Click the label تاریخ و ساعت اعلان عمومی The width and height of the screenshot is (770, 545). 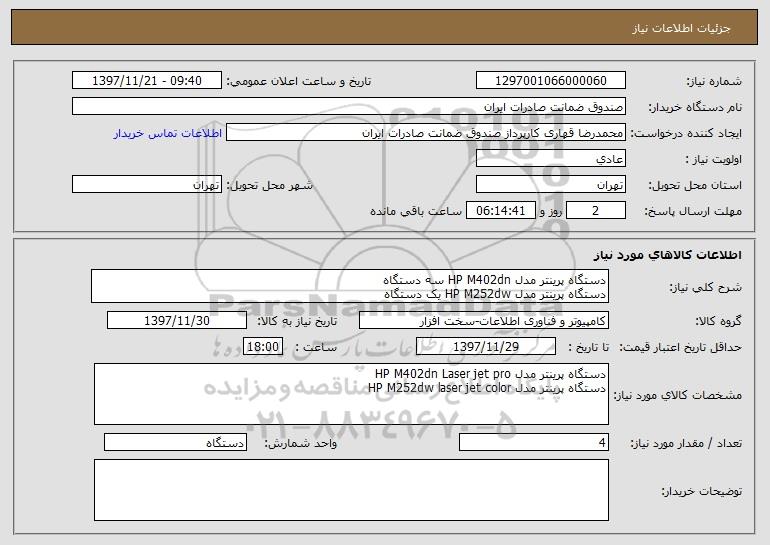coord(299,81)
